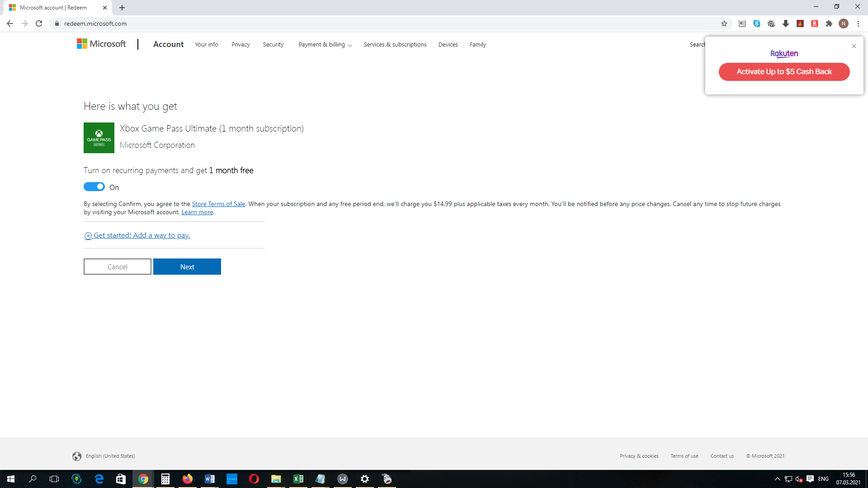Open the Chrome profile avatar N
This screenshot has width=868, height=488.
pyautogui.click(x=844, y=23)
